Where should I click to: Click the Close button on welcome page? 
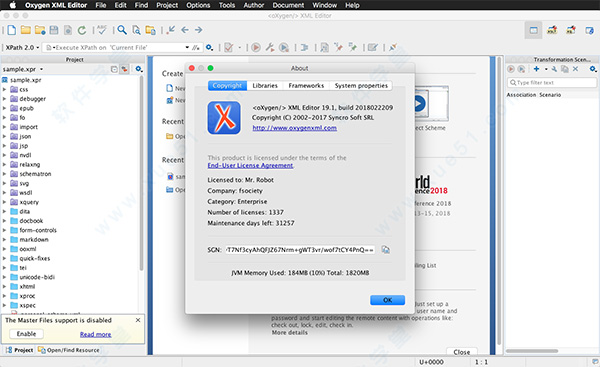pos(461,352)
